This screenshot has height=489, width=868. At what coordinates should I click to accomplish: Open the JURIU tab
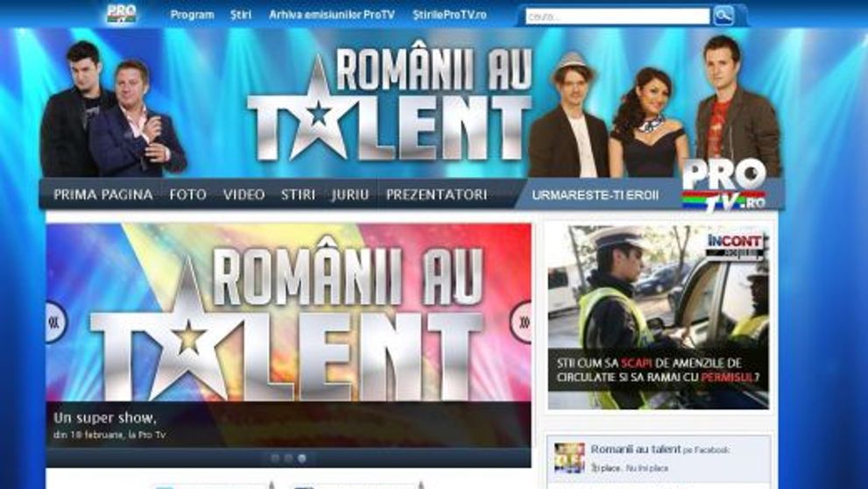tap(349, 195)
